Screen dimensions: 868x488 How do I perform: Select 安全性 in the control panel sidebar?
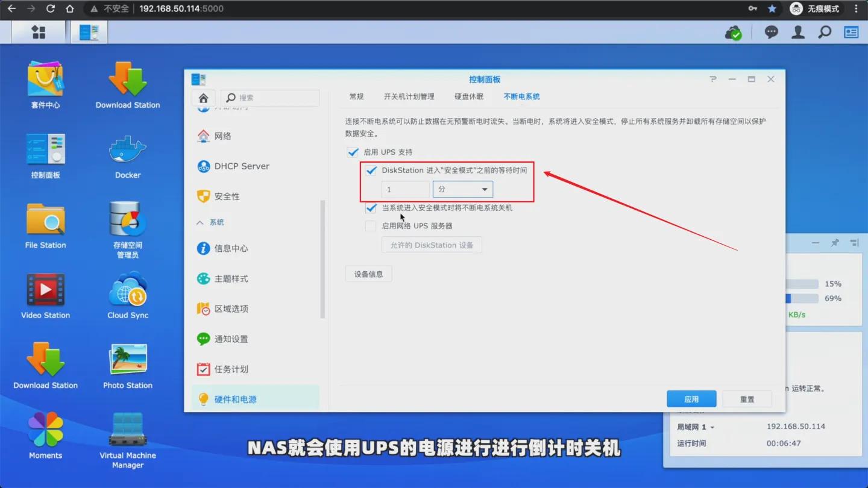click(228, 196)
